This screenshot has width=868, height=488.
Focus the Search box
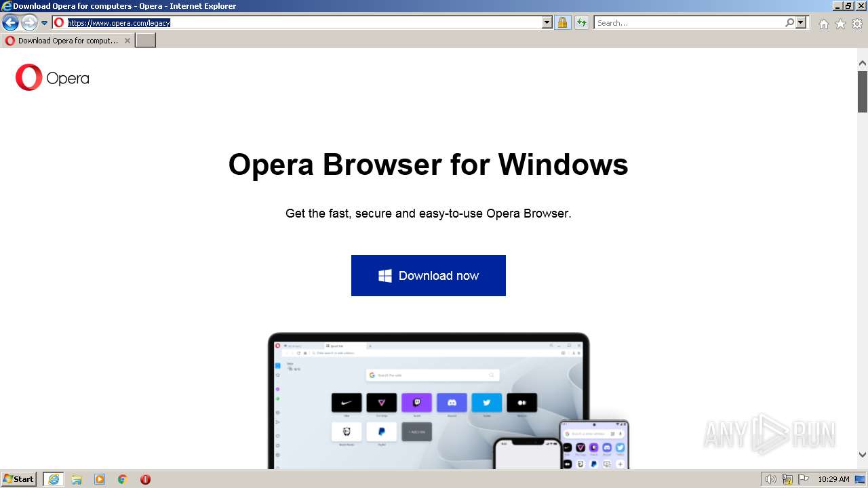click(689, 22)
